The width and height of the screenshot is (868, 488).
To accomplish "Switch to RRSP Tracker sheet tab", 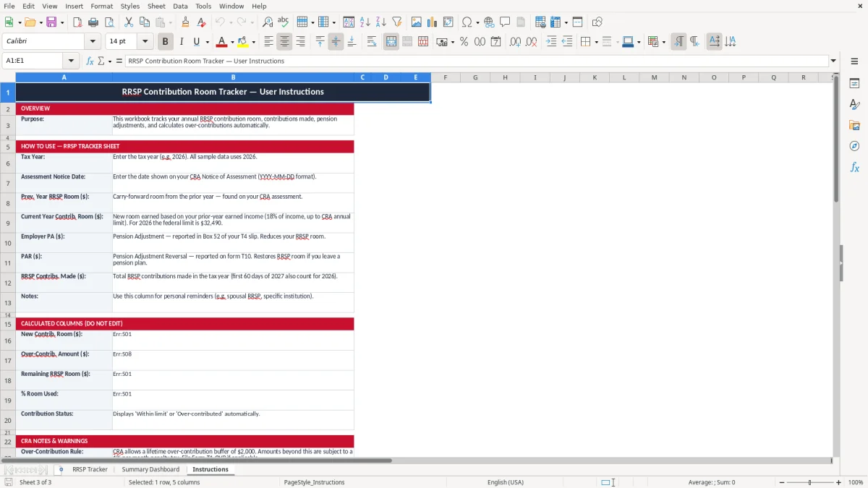I will tap(90, 469).
